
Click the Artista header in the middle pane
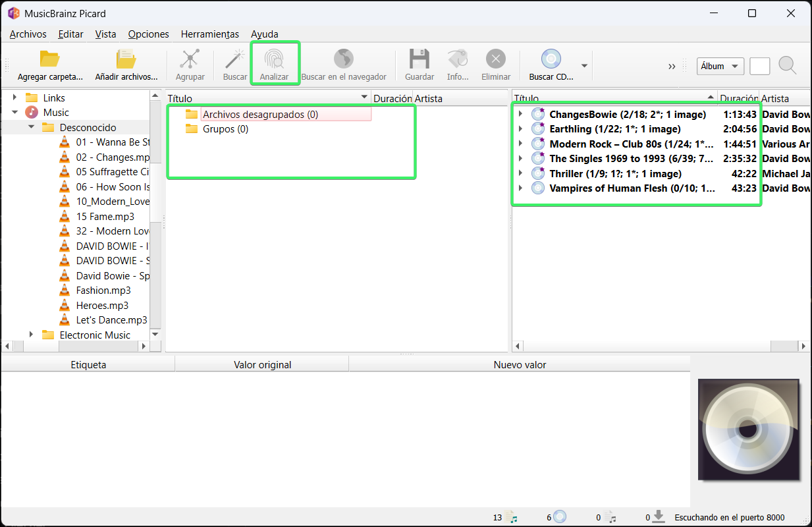click(x=428, y=99)
